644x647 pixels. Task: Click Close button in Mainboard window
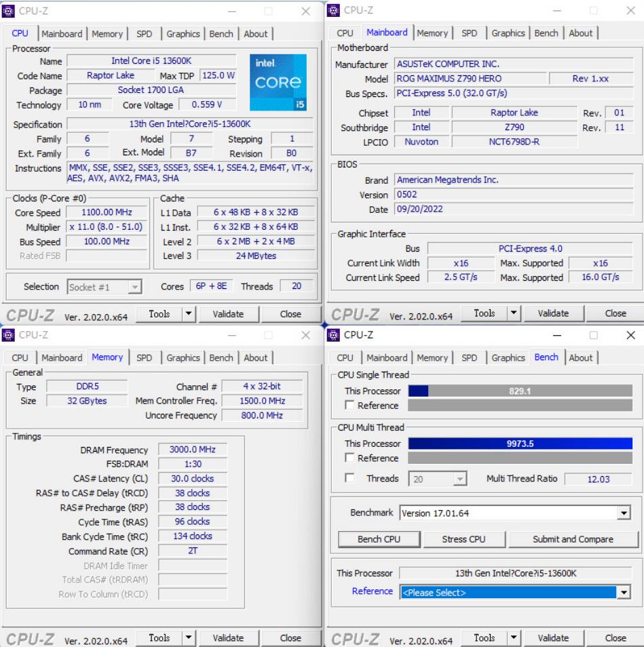(x=615, y=313)
